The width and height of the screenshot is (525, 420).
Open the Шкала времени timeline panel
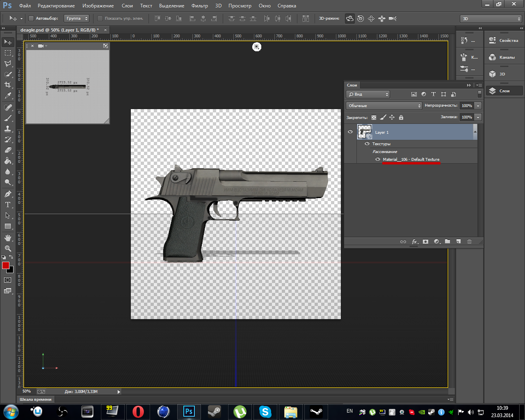tap(36, 399)
